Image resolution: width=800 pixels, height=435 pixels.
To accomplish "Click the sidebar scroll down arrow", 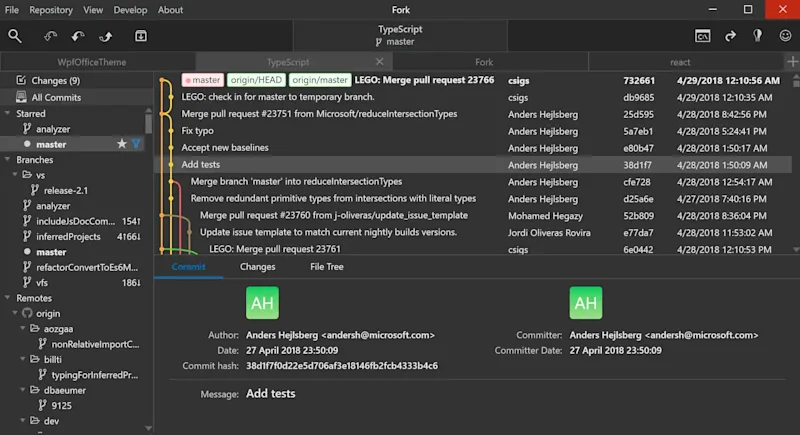I will pyautogui.click(x=148, y=428).
